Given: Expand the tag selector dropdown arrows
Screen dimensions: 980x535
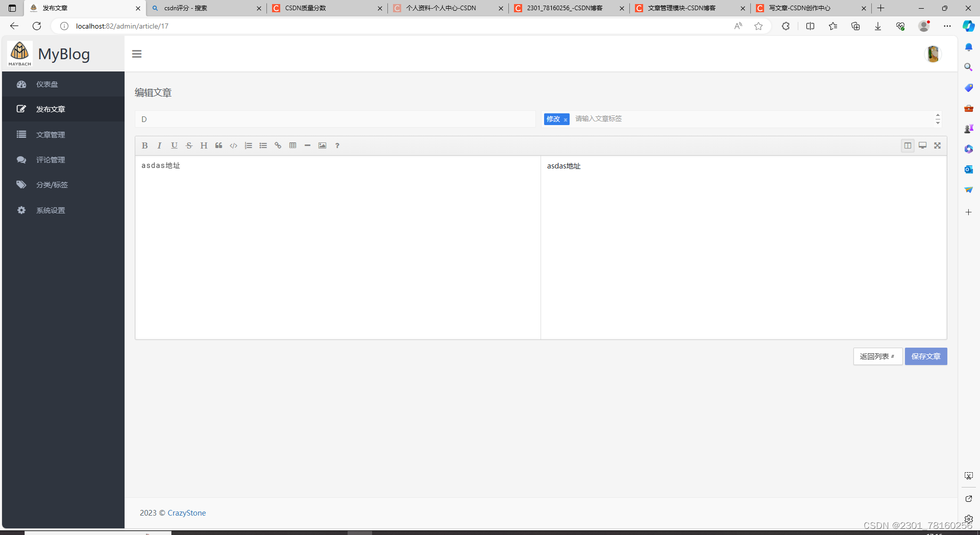Looking at the screenshot, I should pyautogui.click(x=938, y=119).
